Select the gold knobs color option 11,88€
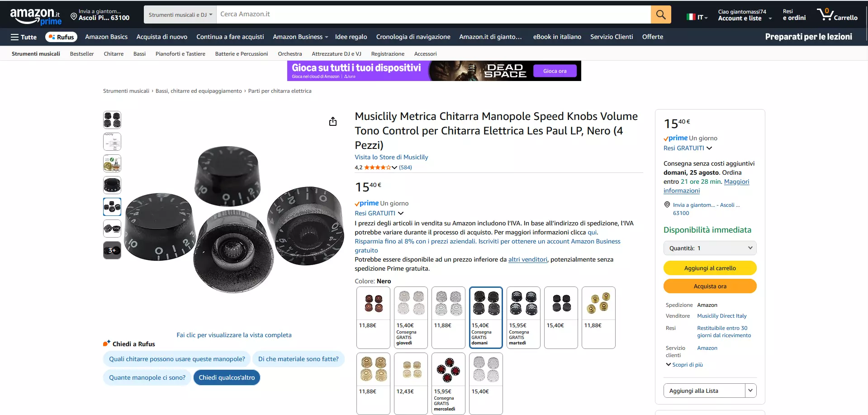 pos(598,317)
